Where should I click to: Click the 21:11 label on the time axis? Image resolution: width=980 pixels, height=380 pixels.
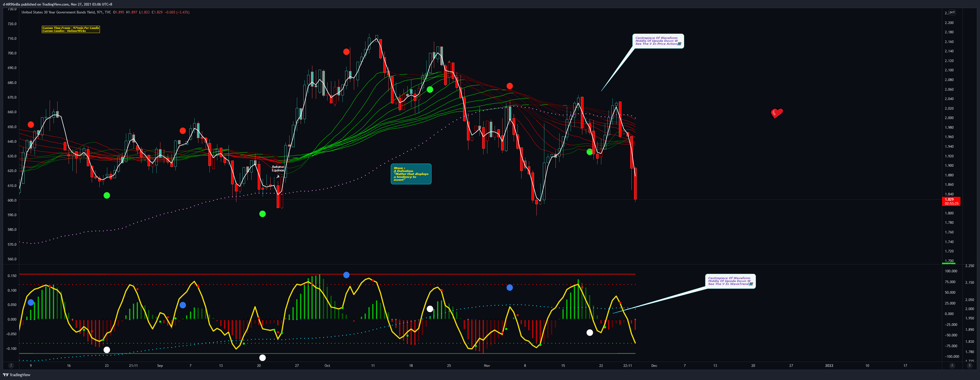133,366
